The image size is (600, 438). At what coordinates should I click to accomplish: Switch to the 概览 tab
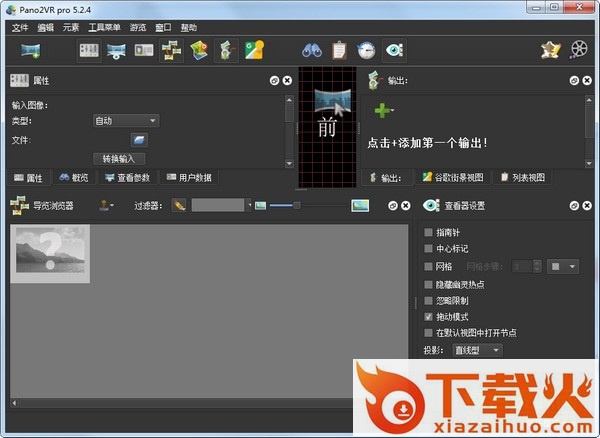pyautogui.click(x=74, y=177)
